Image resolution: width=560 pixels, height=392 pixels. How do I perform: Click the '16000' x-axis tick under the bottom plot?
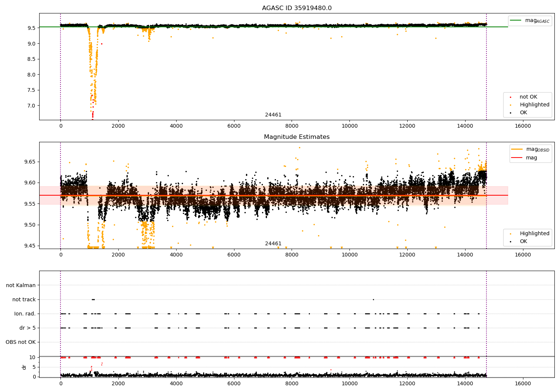coord(523,384)
